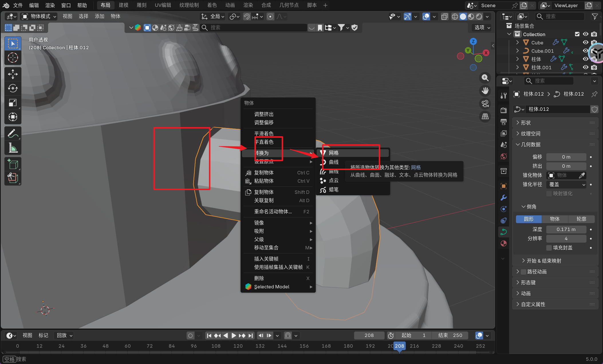
Task: Click the 3D Cursor tool
Action: coord(13,58)
